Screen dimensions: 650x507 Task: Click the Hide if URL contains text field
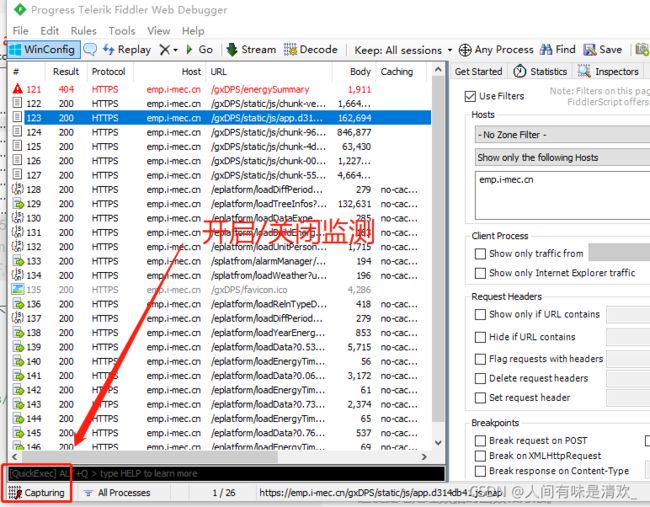tap(628, 337)
